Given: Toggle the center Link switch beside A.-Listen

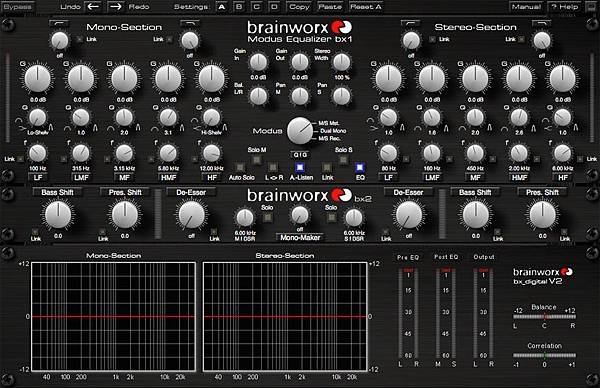Looking at the screenshot, I should (x=326, y=167).
